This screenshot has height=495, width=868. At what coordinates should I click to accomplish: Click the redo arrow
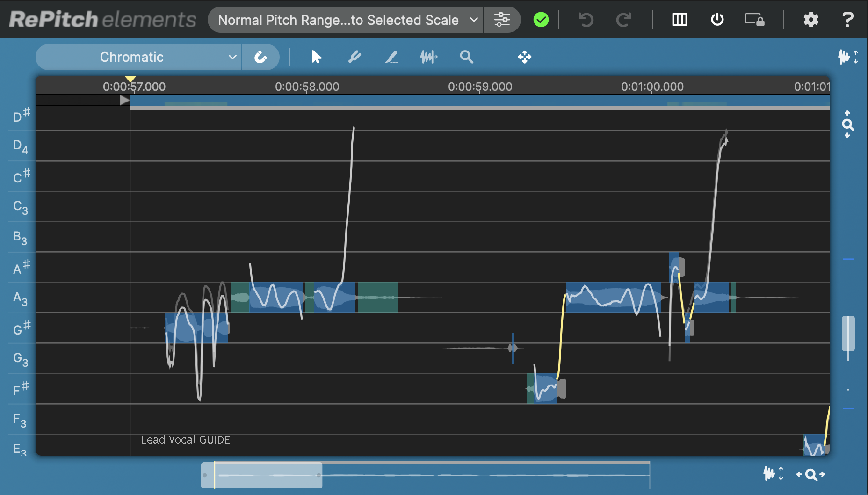(623, 20)
